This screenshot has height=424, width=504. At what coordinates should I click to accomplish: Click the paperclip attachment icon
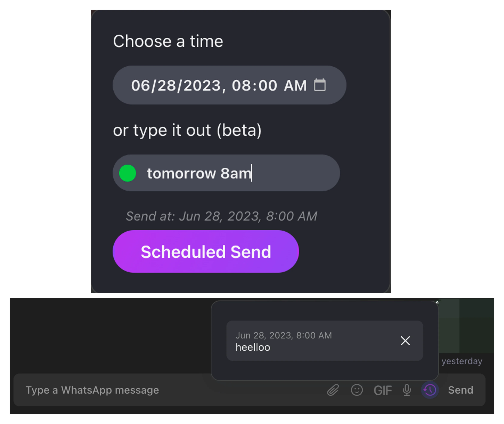click(x=333, y=390)
